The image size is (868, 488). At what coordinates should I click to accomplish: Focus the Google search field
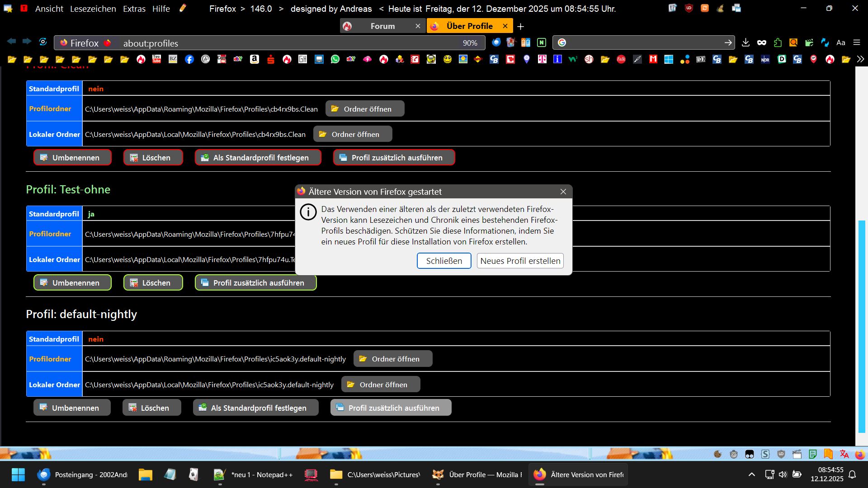tap(642, 42)
